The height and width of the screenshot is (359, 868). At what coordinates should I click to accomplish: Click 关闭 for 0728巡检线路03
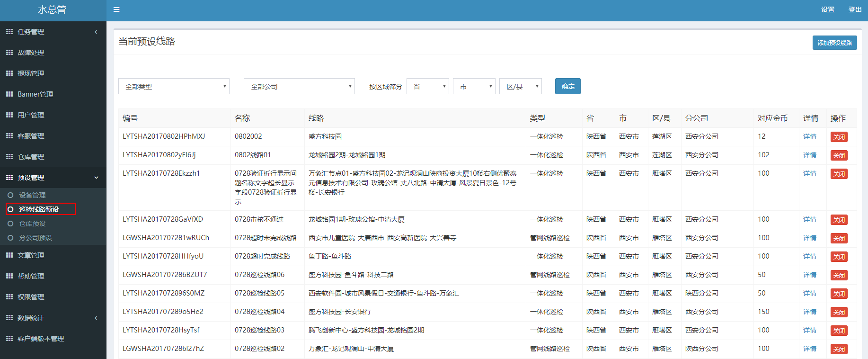pyautogui.click(x=839, y=331)
